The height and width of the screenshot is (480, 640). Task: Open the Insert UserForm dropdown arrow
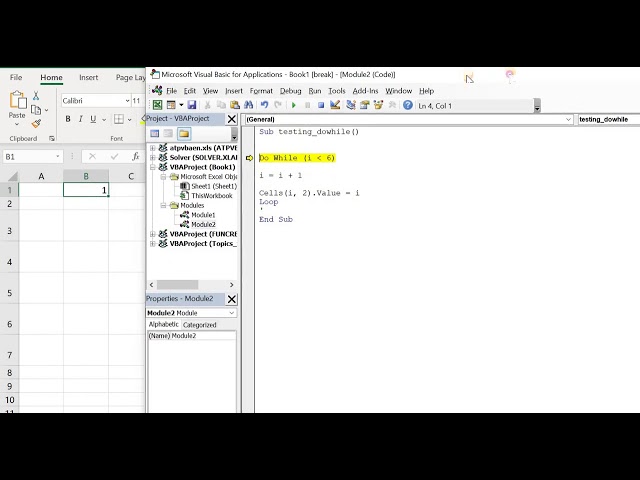point(181,105)
